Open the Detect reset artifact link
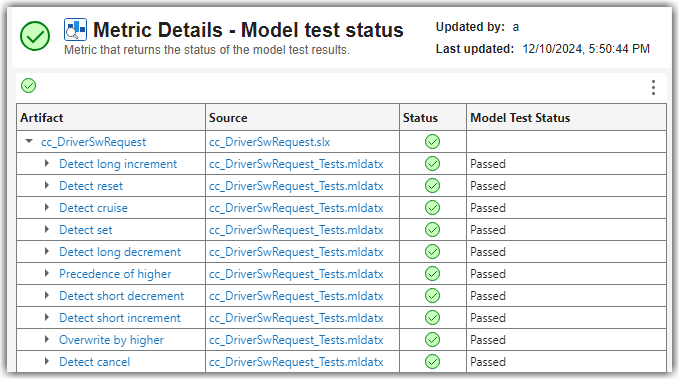The width and height of the screenshot is (680, 380). tap(91, 186)
